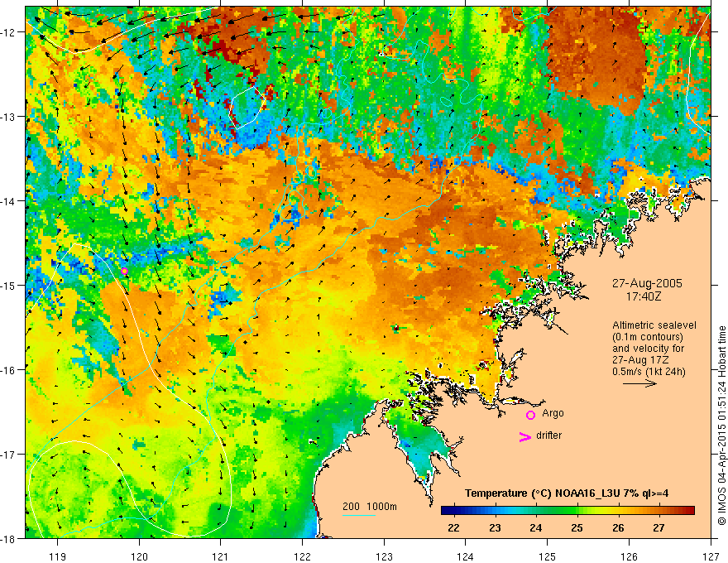Click the 'Argo' legend label
Screen dimensions: 728x563
(x=553, y=413)
